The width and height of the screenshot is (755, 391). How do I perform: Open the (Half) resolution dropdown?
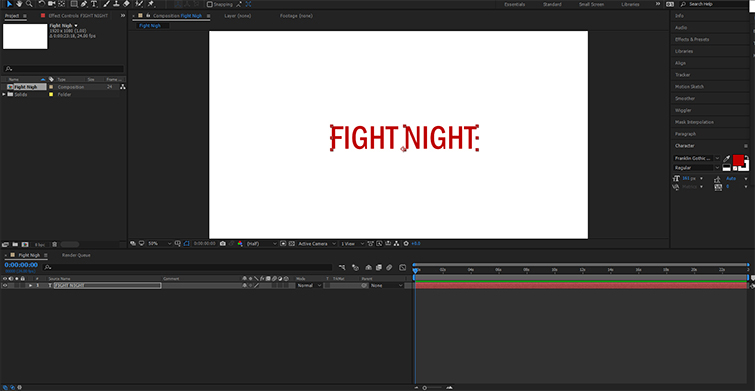coord(261,244)
